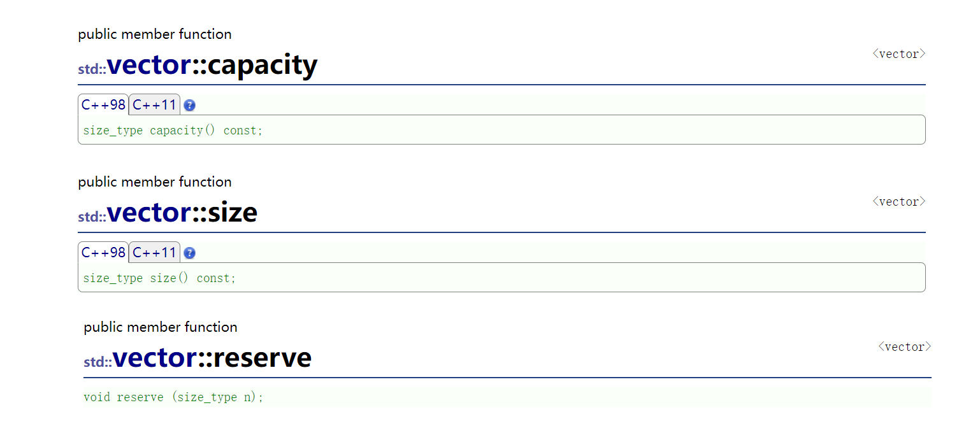Click the word reserve in the last heading
Image resolution: width=980 pixels, height=433 pixels.
click(262, 358)
